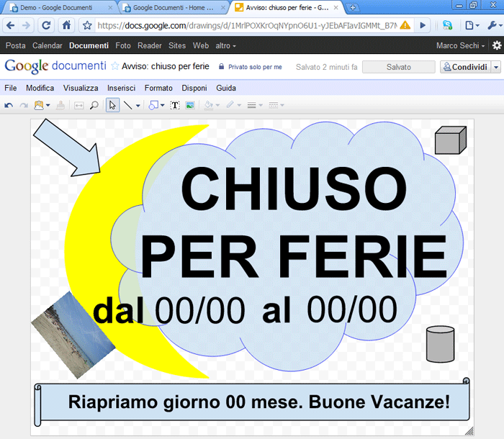504x439 pixels.
Task: Open the line type dropdown arrow
Action: pos(138,105)
